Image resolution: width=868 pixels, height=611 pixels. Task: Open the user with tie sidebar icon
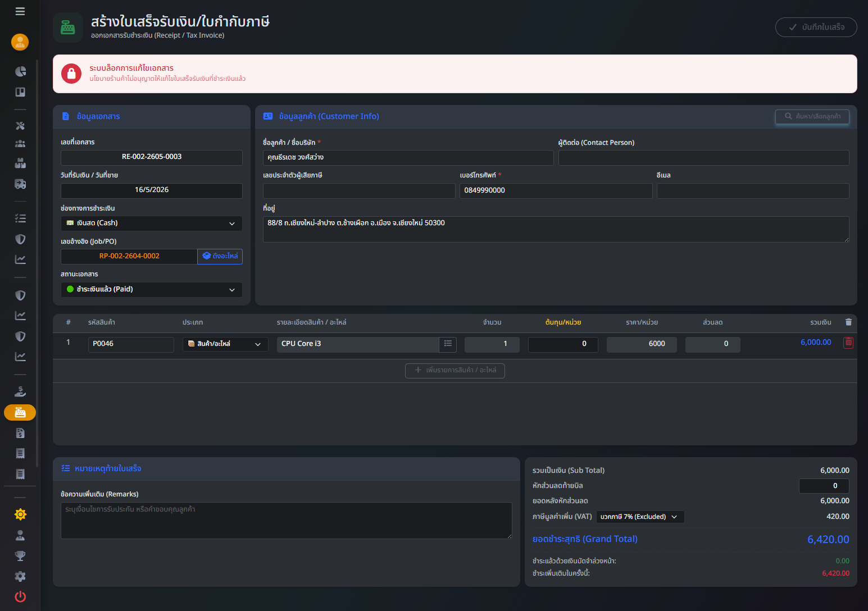click(x=20, y=535)
